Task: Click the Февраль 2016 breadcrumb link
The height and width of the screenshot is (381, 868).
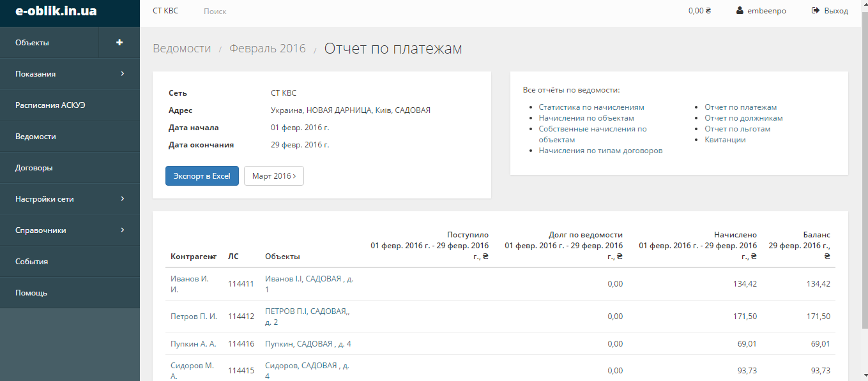Action: point(267,49)
